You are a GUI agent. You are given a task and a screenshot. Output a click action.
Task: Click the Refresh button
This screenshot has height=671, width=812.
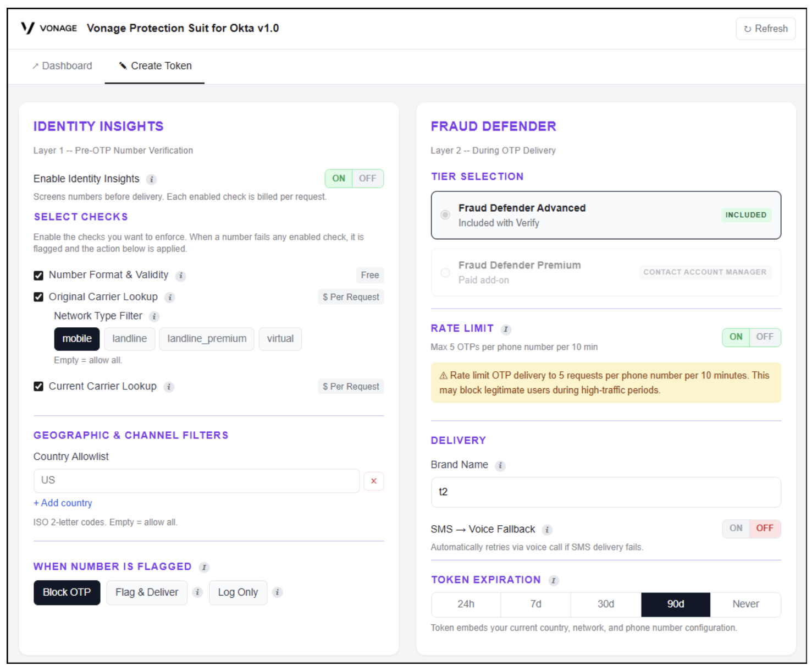coord(766,29)
